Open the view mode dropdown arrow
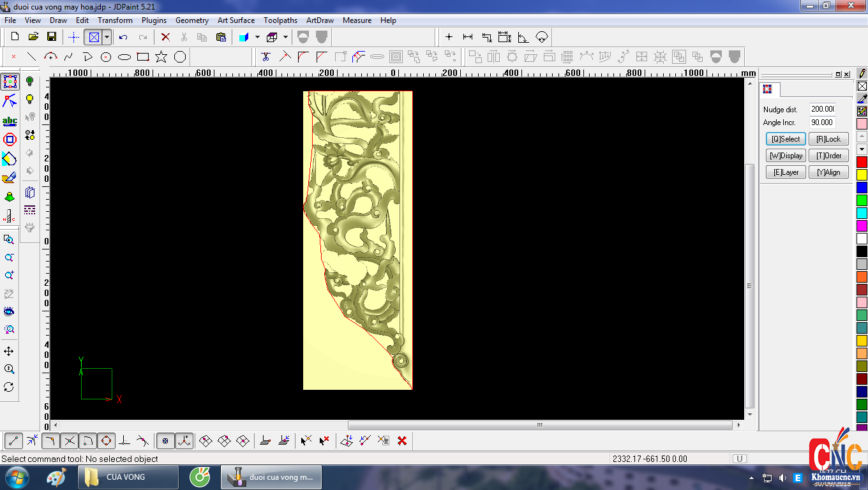The image size is (868, 490). [107, 37]
